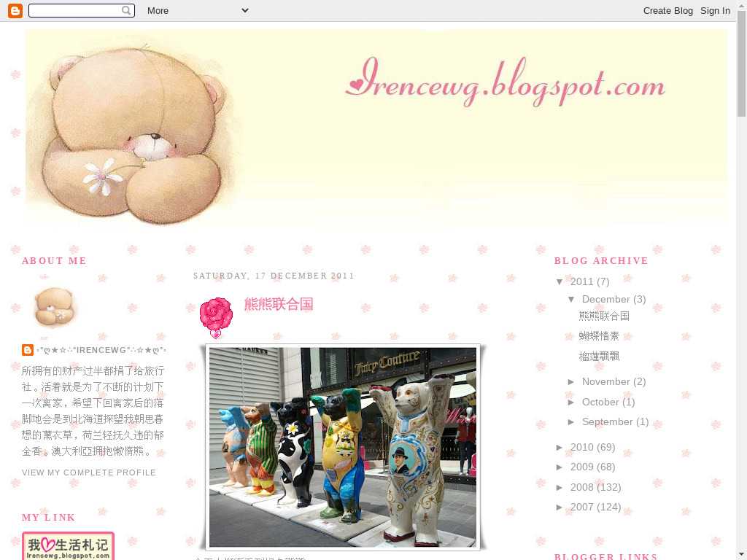Open the IRENCEWG profile name link
This screenshot has height=560, width=747.
pos(101,350)
